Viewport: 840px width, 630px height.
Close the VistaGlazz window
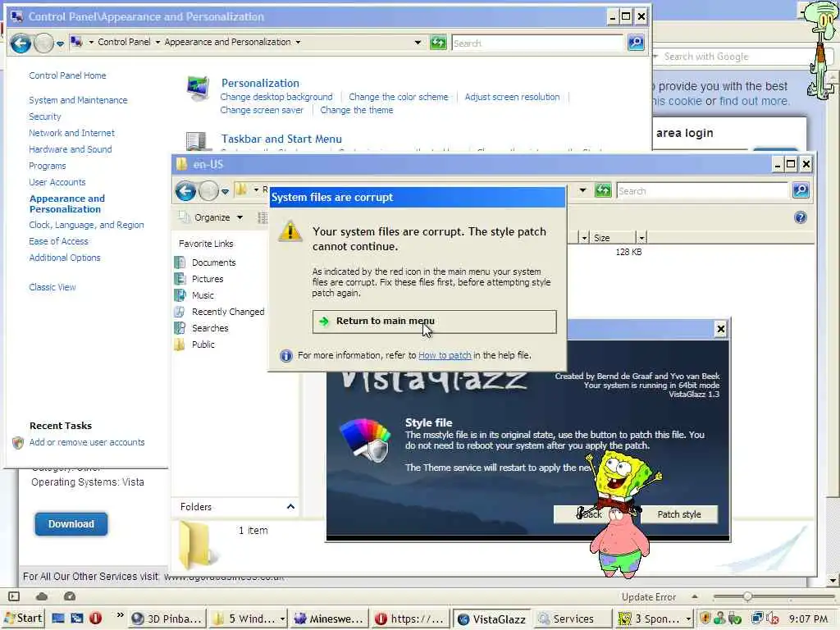click(721, 329)
